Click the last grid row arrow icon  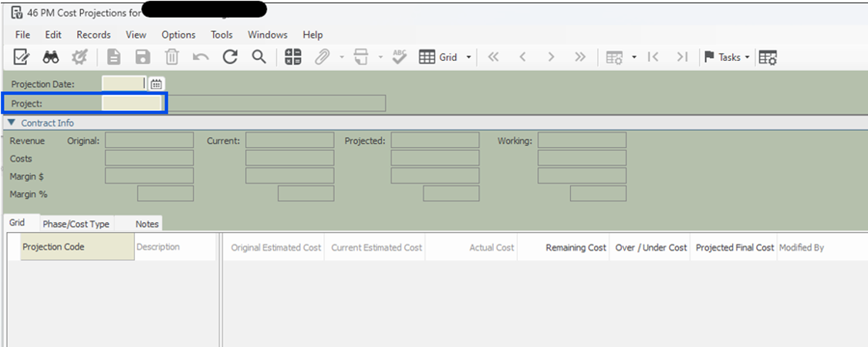tap(682, 57)
